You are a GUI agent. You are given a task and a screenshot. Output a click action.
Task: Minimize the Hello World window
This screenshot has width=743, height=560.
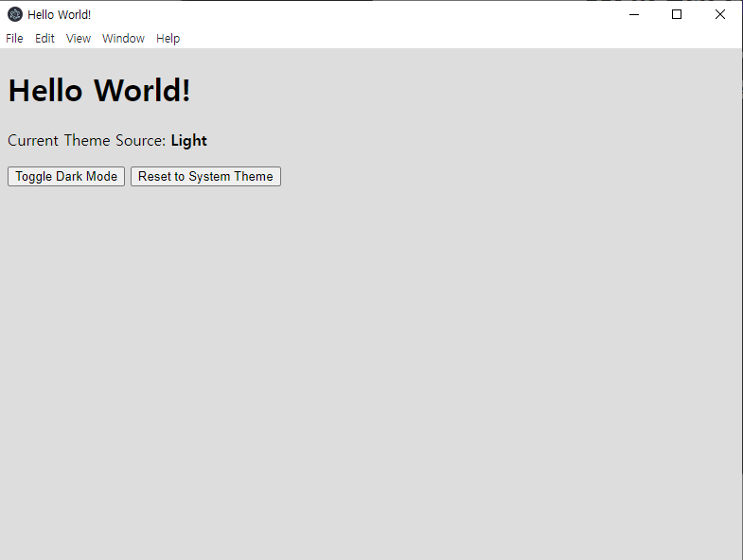pos(634,15)
